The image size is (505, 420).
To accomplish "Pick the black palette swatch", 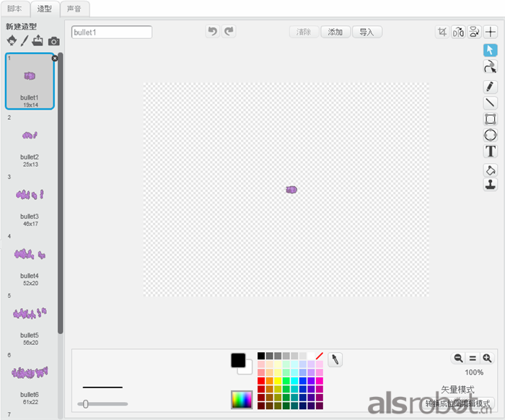I will tap(261, 356).
